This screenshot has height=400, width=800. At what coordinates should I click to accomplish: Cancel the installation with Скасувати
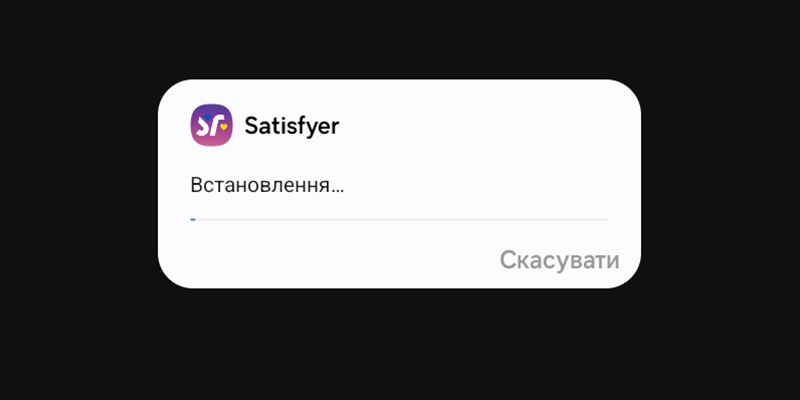(x=559, y=260)
